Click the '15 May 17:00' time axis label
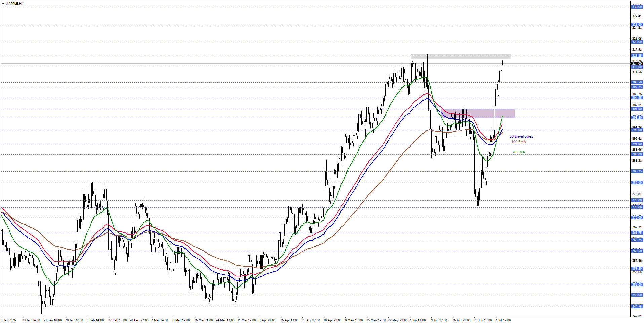Viewport: 644px width, 324px height. click(x=375, y=320)
